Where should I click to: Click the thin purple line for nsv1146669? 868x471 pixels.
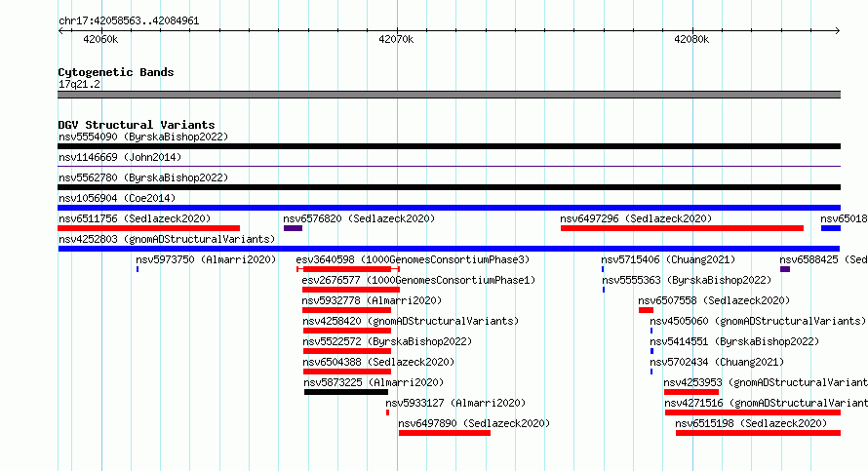pyautogui.click(x=449, y=166)
